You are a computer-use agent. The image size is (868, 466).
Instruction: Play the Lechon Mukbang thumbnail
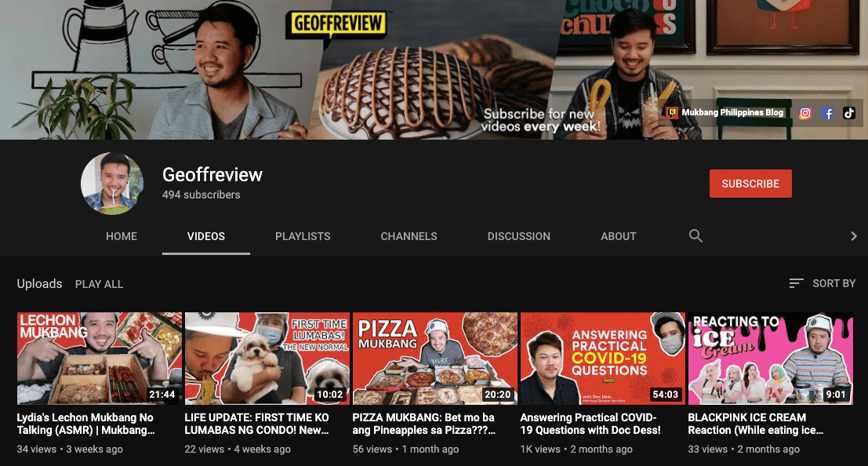[100, 359]
